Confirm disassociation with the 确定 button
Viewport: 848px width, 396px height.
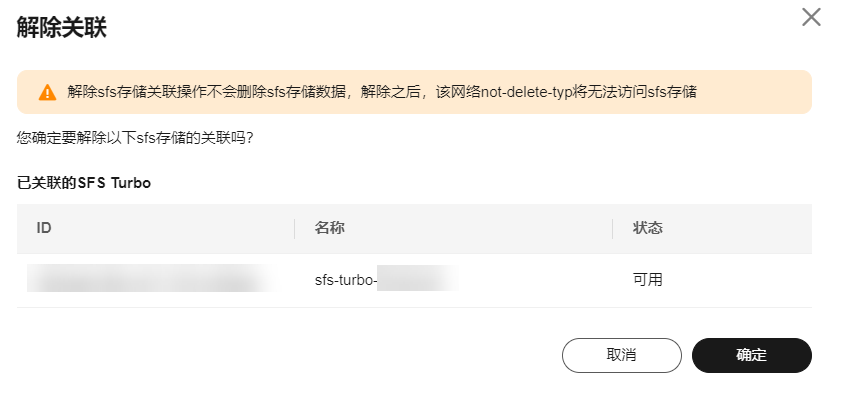752,355
